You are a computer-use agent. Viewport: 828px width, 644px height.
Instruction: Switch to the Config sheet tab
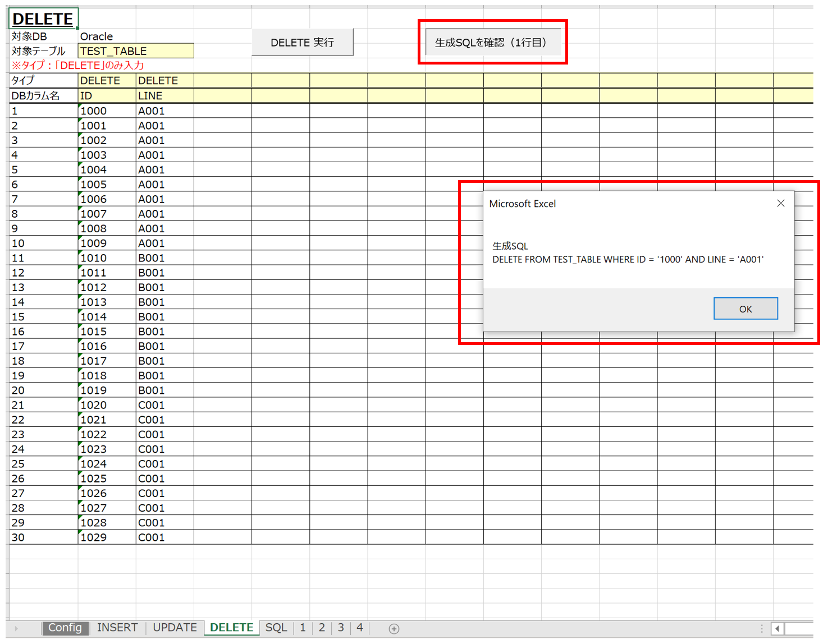[65, 628]
